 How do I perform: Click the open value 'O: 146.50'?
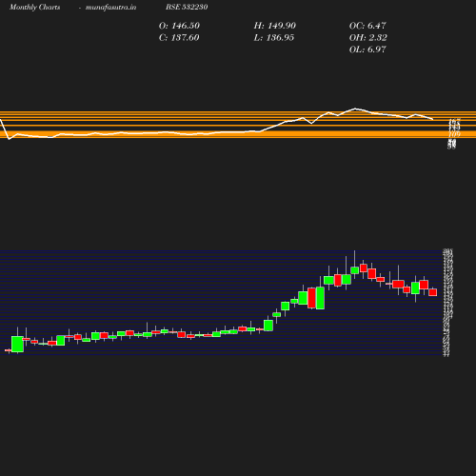tap(179, 26)
